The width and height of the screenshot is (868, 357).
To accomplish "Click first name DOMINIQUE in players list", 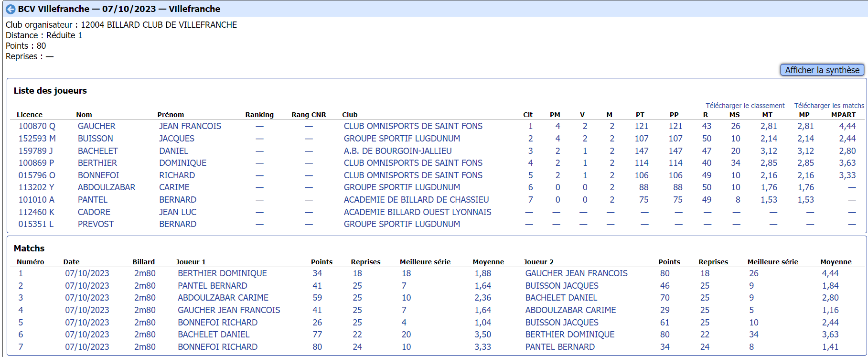I will [x=183, y=163].
